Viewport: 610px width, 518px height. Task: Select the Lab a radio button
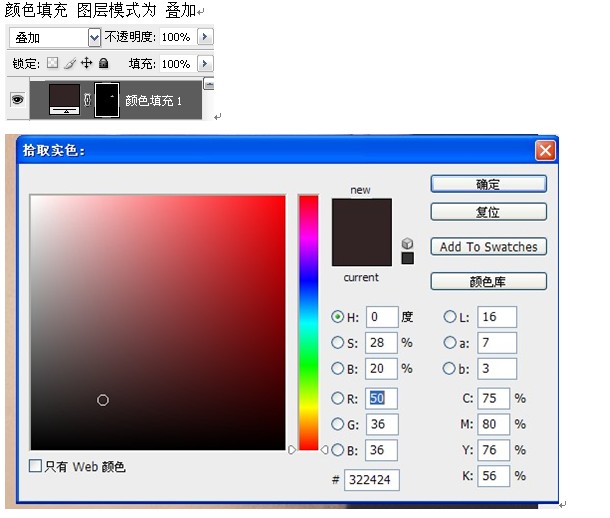(x=450, y=343)
